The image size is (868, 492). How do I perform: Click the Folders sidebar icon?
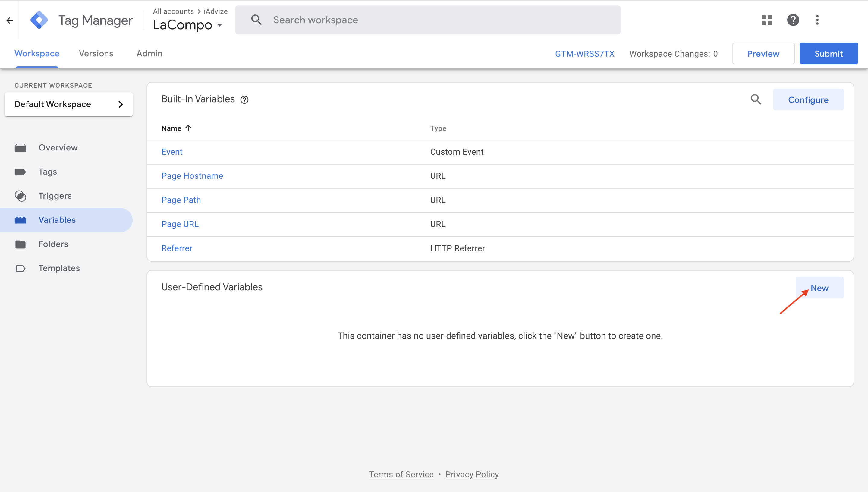20,244
